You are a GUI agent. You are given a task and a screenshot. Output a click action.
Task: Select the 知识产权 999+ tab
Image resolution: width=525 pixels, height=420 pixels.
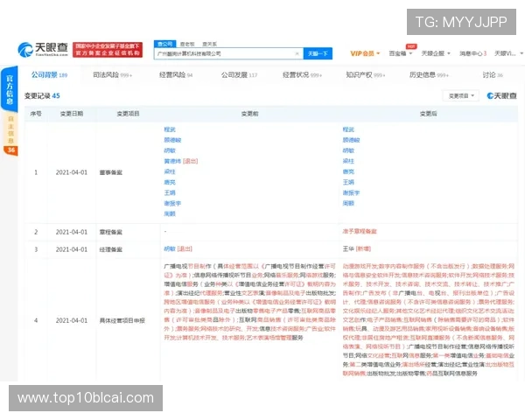[x=365, y=75]
